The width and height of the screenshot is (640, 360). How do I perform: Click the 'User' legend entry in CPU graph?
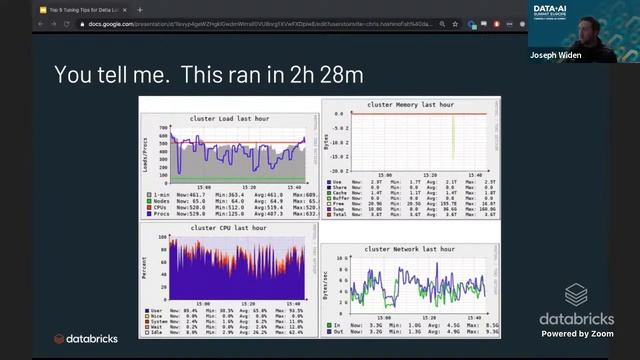tap(153, 311)
